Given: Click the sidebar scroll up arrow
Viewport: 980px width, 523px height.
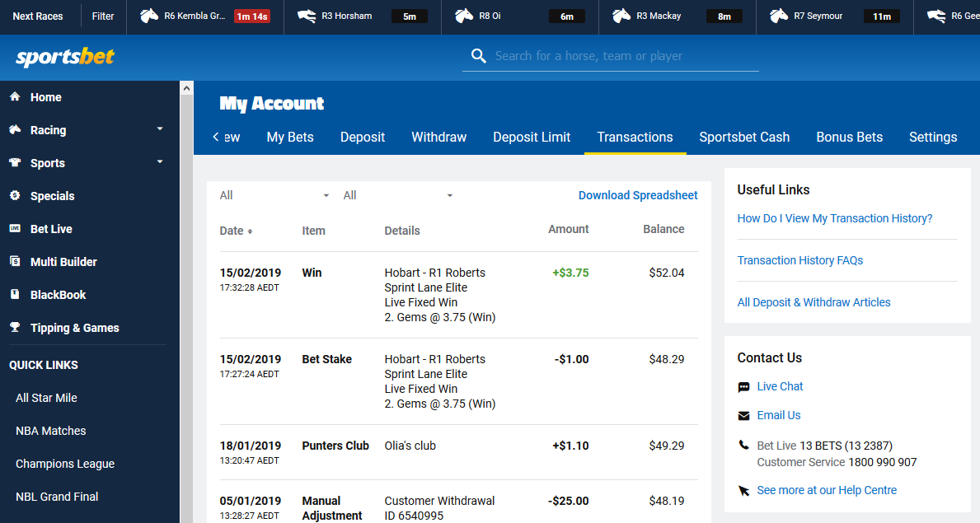Looking at the screenshot, I should pyautogui.click(x=186, y=89).
